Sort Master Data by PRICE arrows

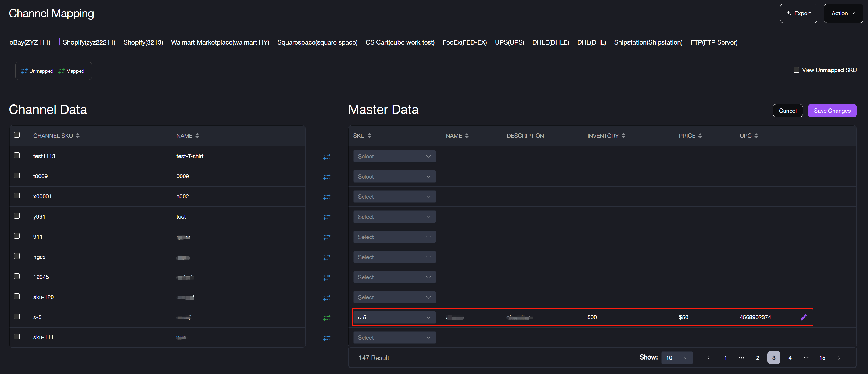700,136
